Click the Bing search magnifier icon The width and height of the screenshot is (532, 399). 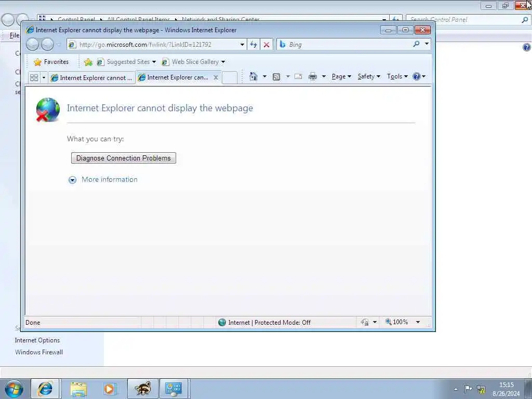coord(416,44)
